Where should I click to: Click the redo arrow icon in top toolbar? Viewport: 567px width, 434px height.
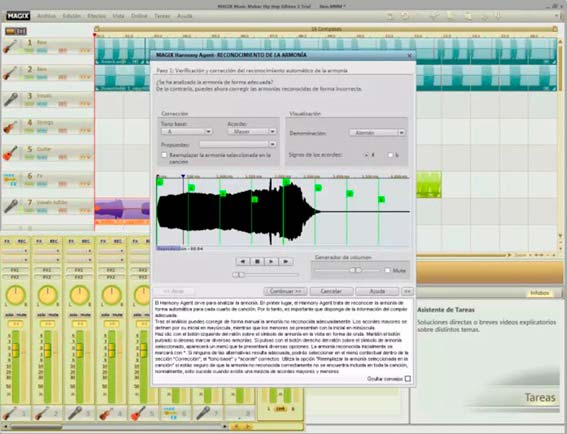tap(405, 16)
